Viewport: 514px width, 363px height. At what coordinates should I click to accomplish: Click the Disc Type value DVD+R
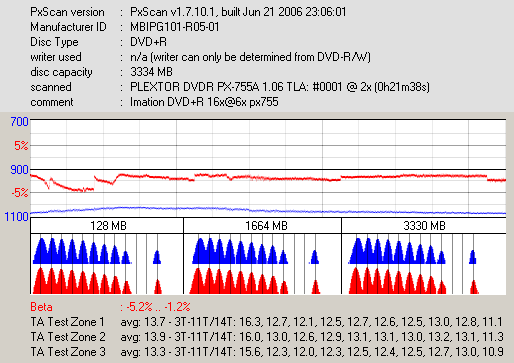point(148,42)
